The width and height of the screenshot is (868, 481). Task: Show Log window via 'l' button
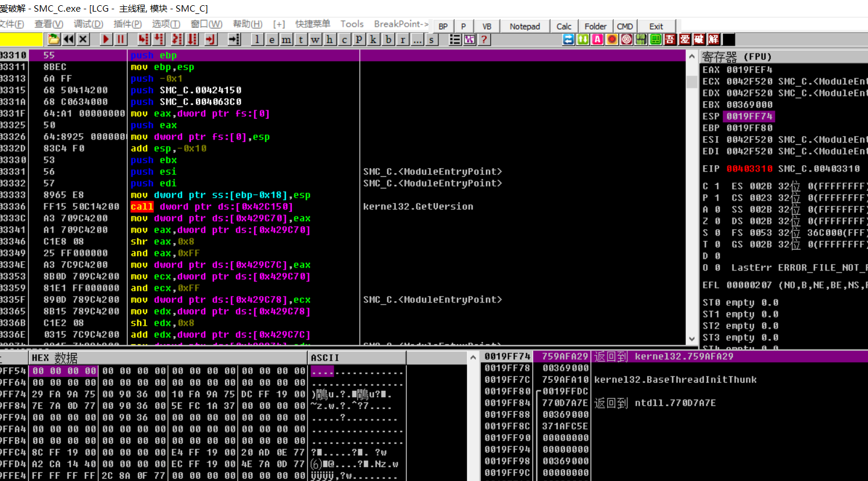[258, 40]
